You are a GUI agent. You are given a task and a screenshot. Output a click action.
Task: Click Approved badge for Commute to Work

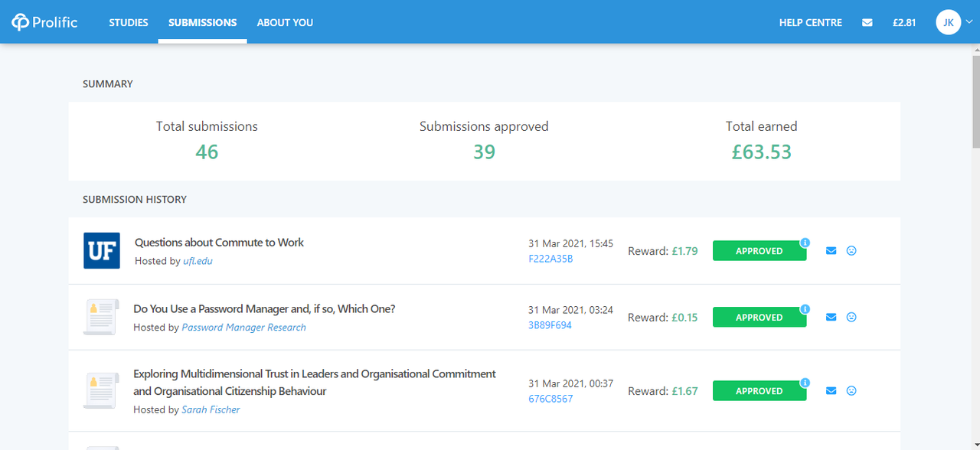(x=759, y=251)
